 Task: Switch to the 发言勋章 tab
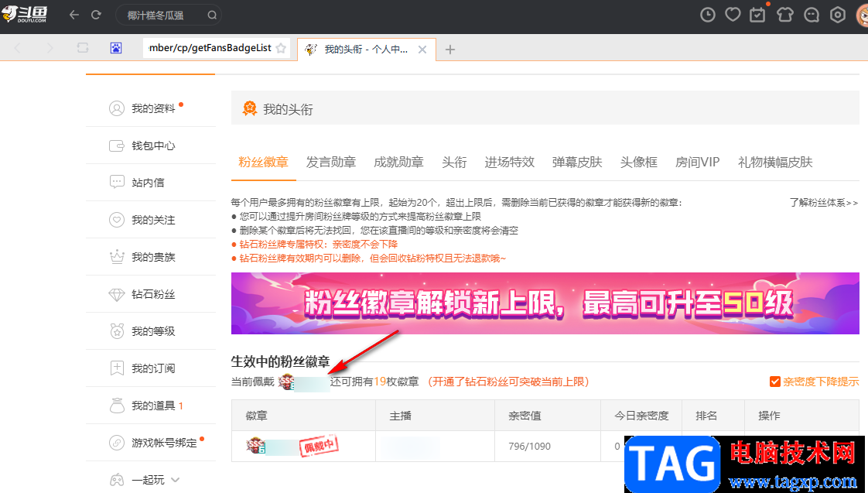point(331,163)
